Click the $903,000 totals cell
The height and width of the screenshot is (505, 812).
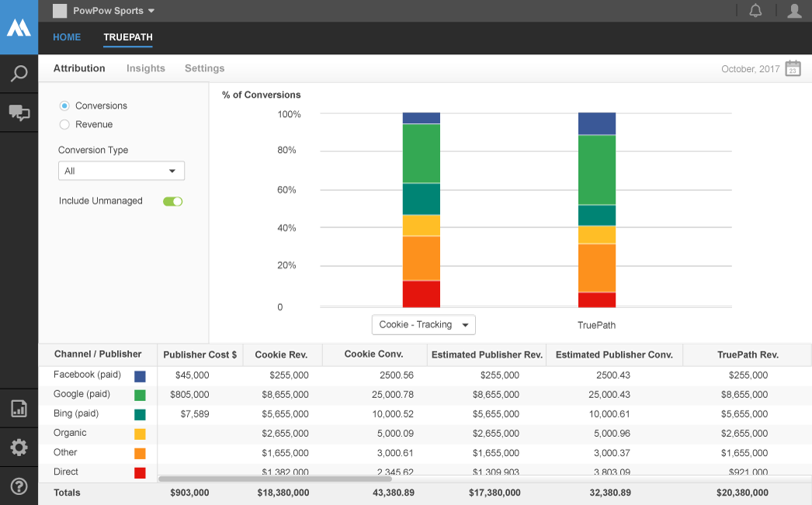pos(189,493)
